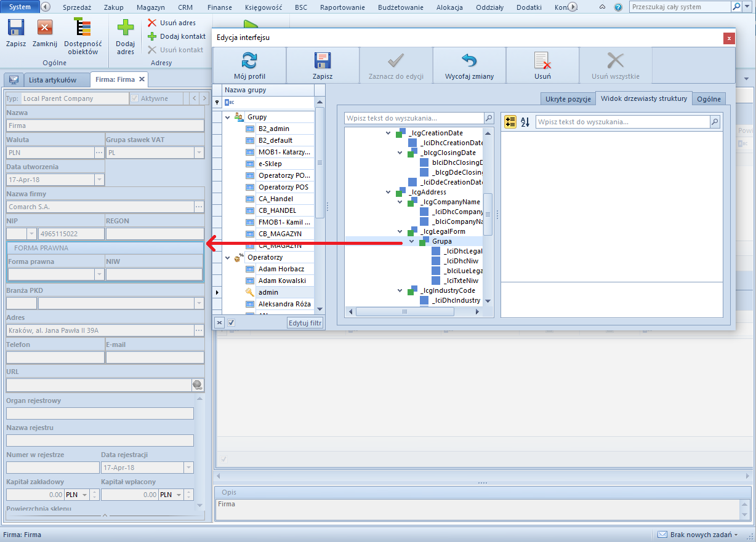Viewport: 756px width, 542px height.
Task: Open the URL globe icon
Action: point(198,385)
